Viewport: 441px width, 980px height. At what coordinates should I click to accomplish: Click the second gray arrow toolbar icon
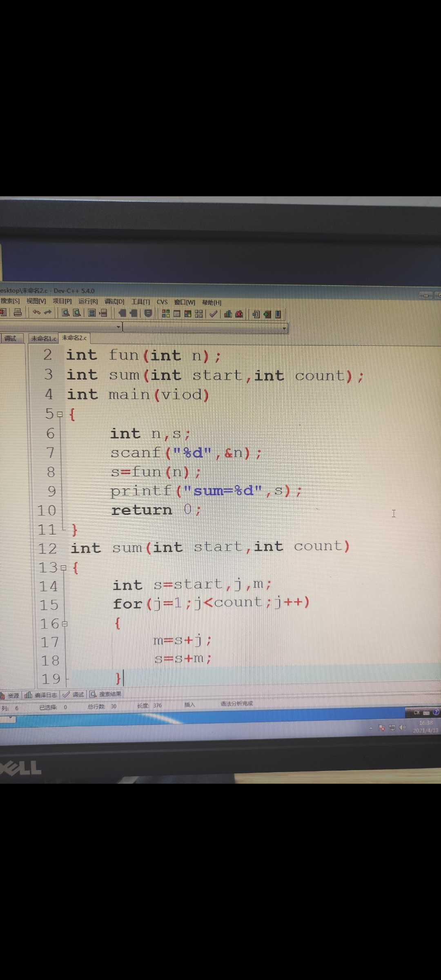[134, 313]
